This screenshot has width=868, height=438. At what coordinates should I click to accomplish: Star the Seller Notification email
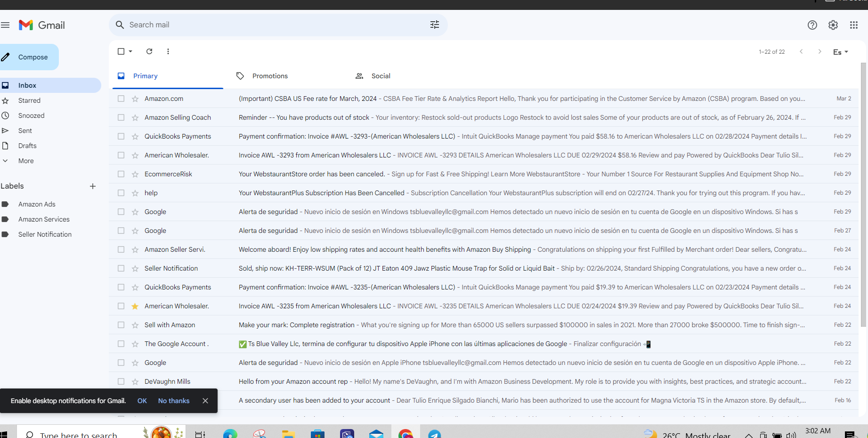[135, 268]
